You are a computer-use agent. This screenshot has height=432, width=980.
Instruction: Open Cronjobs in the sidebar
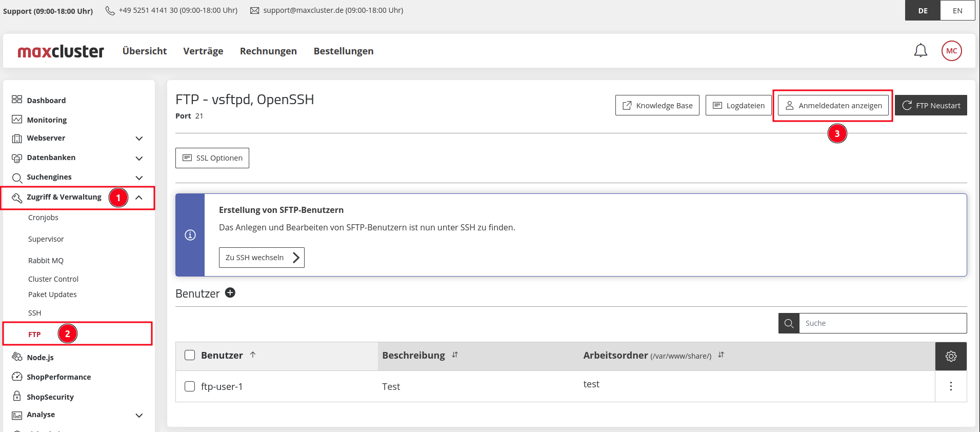tap(43, 218)
